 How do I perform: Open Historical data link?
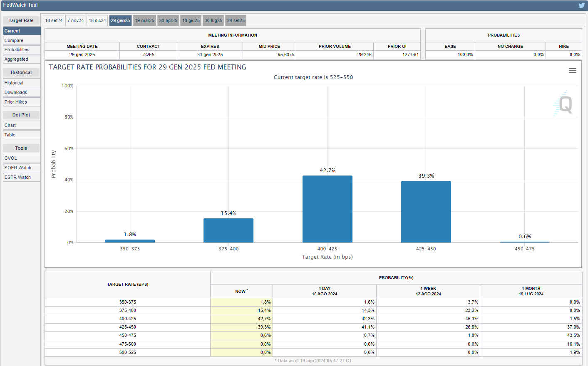(22, 83)
